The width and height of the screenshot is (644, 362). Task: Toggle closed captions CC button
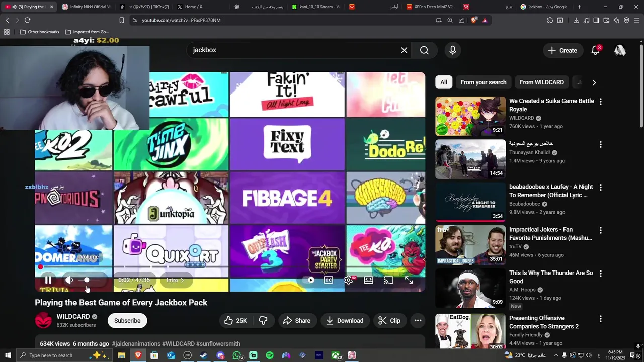[329, 280]
